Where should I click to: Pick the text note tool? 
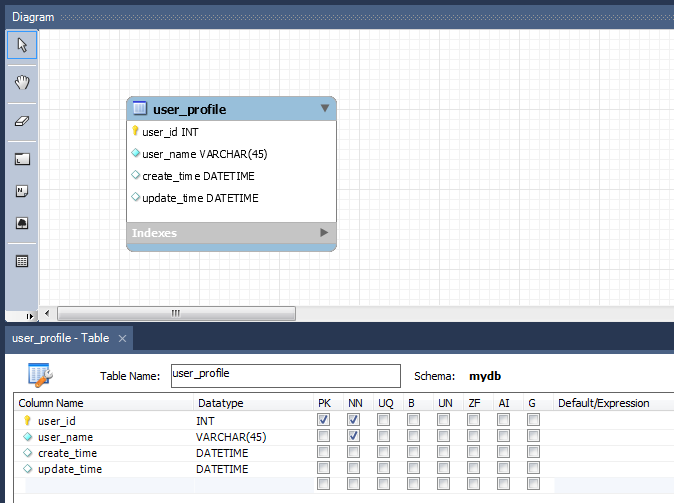click(22, 190)
